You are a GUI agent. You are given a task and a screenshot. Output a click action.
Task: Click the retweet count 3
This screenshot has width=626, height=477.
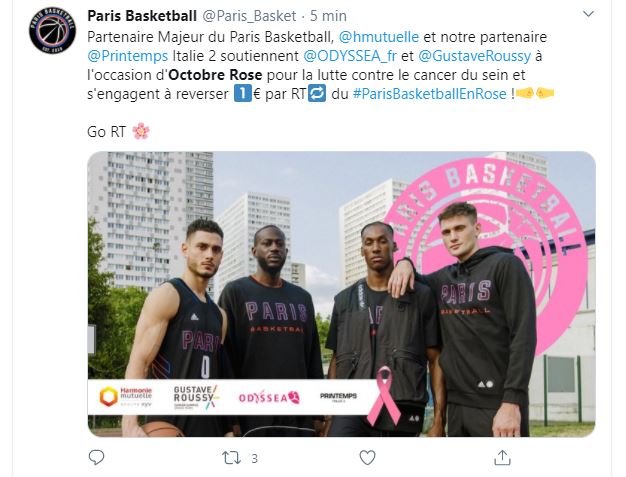point(254,458)
